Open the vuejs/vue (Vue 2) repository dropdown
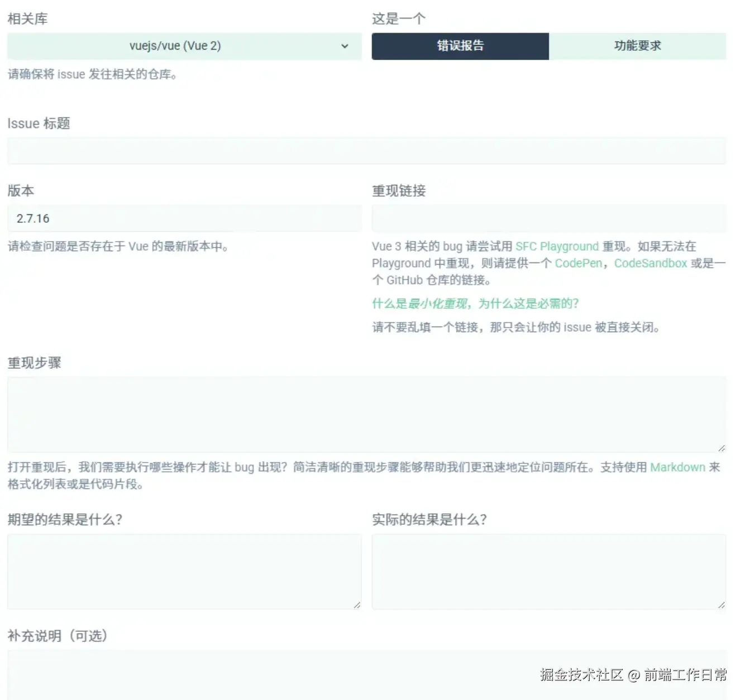 [184, 46]
